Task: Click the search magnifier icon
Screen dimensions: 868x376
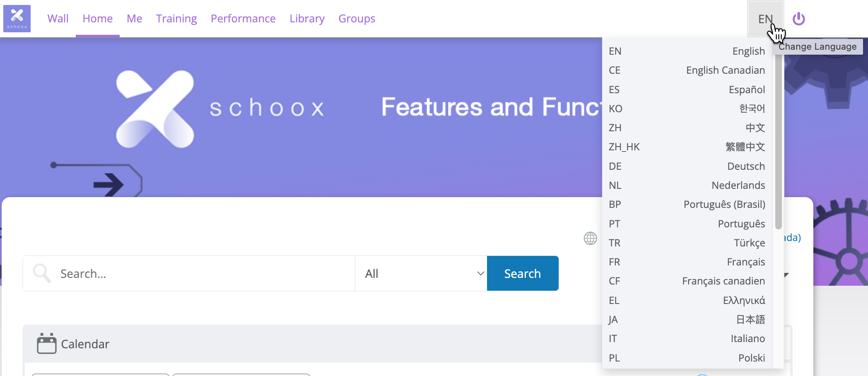Action: click(42, 273)
